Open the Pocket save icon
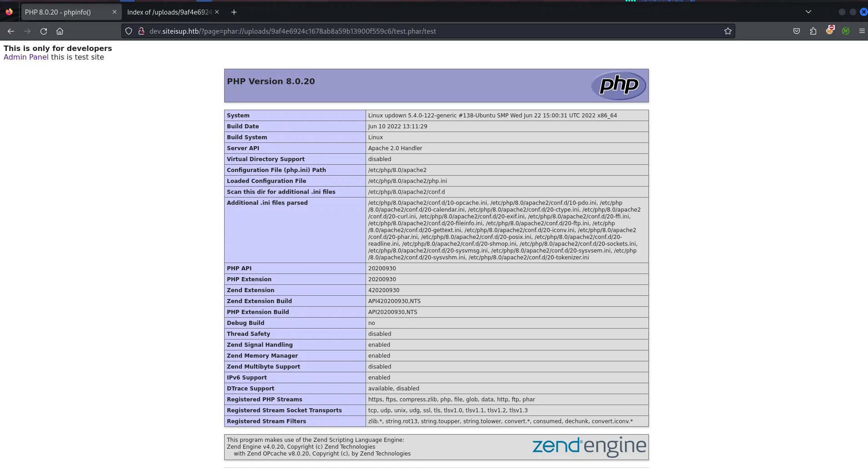 pos(797,31)
